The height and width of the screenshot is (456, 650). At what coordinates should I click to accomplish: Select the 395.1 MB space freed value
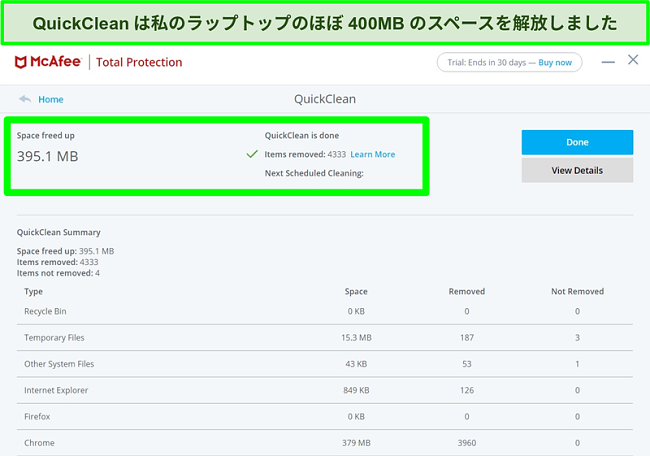47,156
